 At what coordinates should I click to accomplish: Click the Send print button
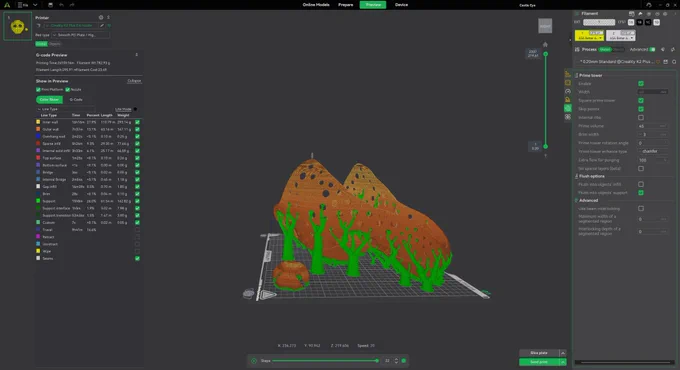point(539,362)
